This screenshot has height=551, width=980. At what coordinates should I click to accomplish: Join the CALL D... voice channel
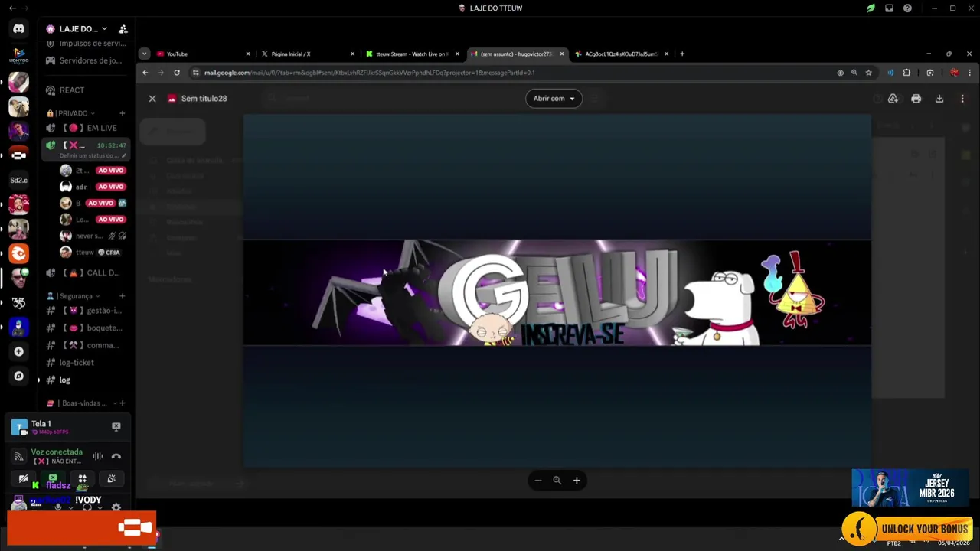point(83,272)
